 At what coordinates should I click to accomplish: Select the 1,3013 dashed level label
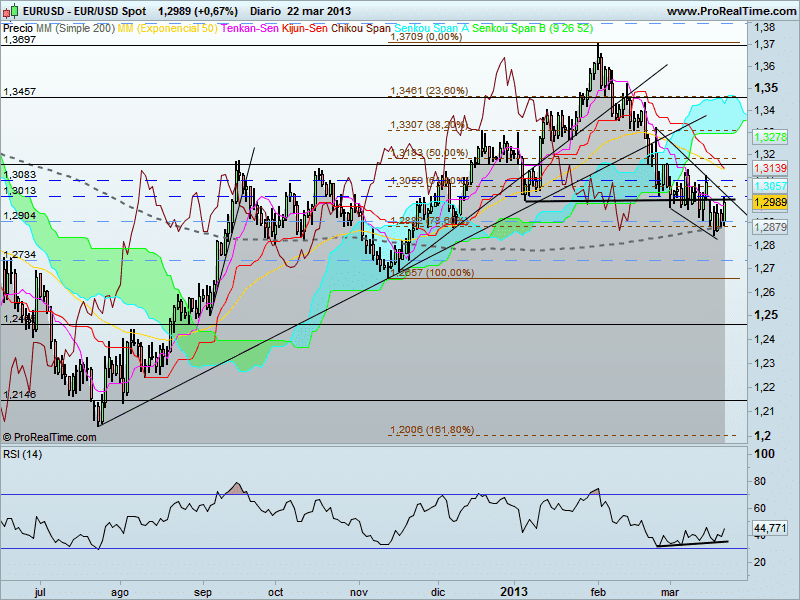19,191
